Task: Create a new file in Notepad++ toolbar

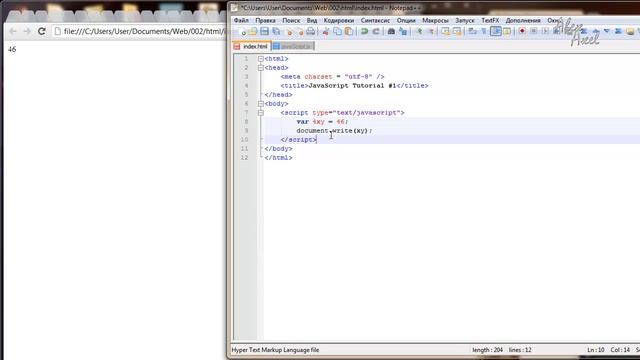Action: [x=242, y=31]
